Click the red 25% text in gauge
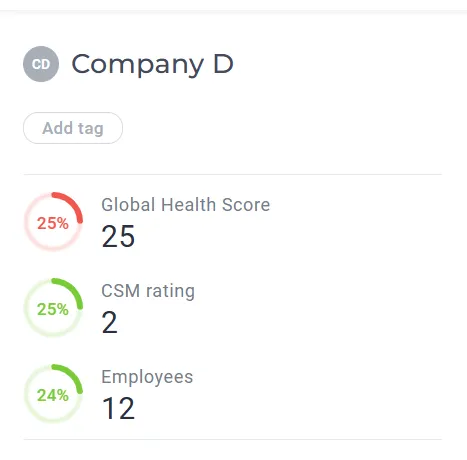 53,223
